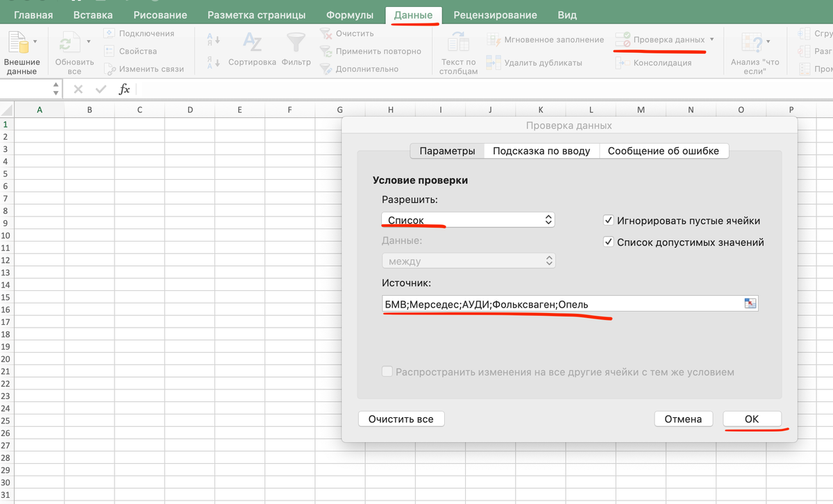The image size is (833, 504).
Task: Select column A header
Action: click(40, 110)
